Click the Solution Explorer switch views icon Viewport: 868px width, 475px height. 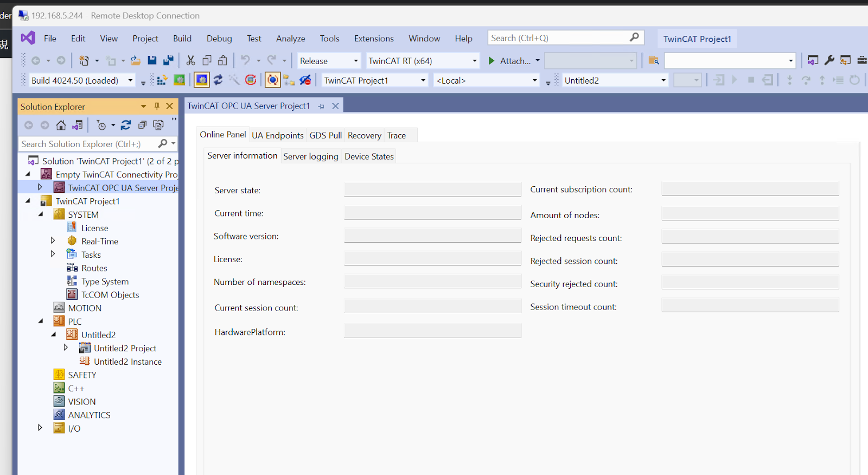tap(78, 125)
